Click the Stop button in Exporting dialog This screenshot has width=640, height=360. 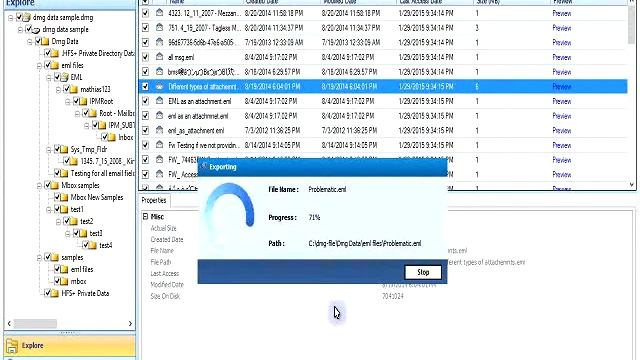tap(423, 272)
